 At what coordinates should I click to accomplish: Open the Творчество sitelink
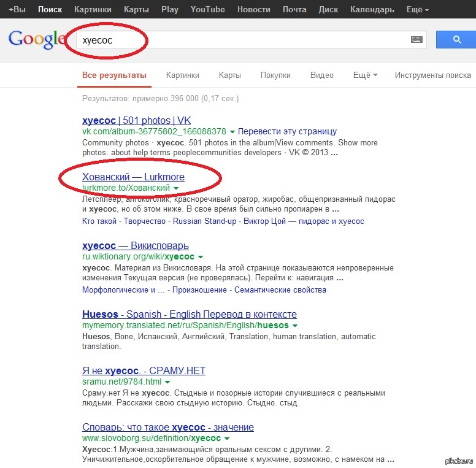145,221
